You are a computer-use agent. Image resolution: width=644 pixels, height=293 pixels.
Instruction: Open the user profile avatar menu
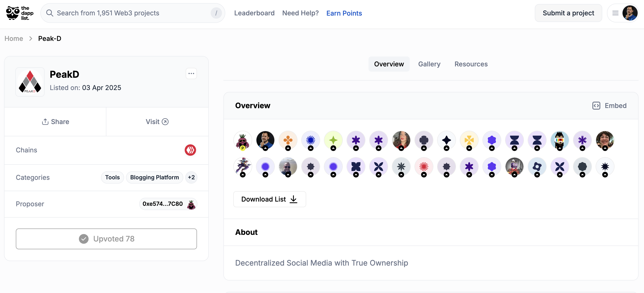(630, 13)
